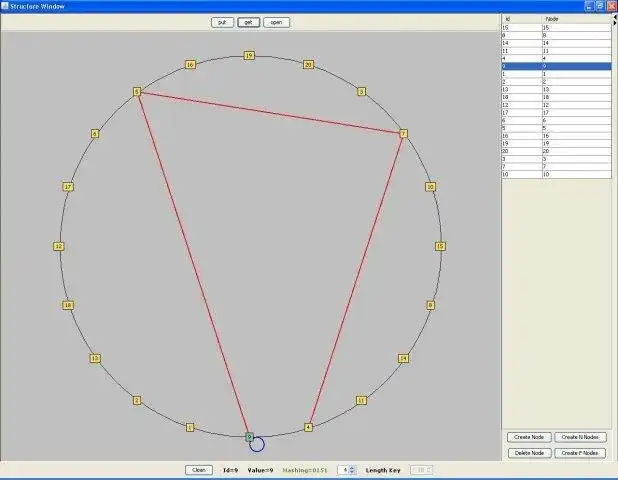The image size is (618, 480).
Task: Select node 4 on the ring
Action: pyautogui.click(x=308, y=427)
